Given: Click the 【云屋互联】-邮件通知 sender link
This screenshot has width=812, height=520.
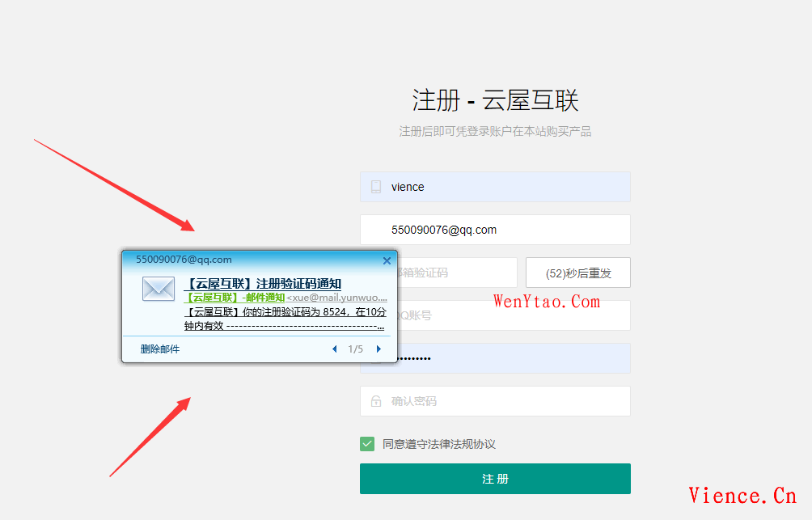Looking at the screenshot, I should click(x=235, y=298).
